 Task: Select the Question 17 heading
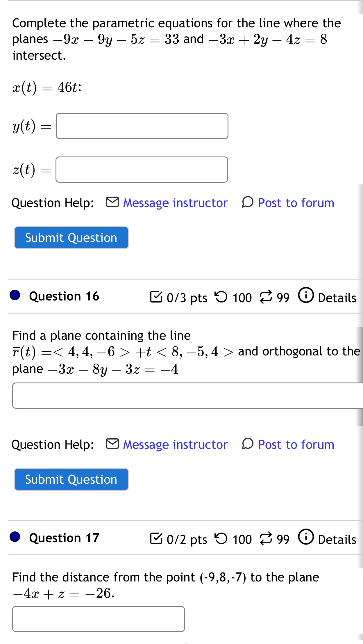[x=65, y=538]
